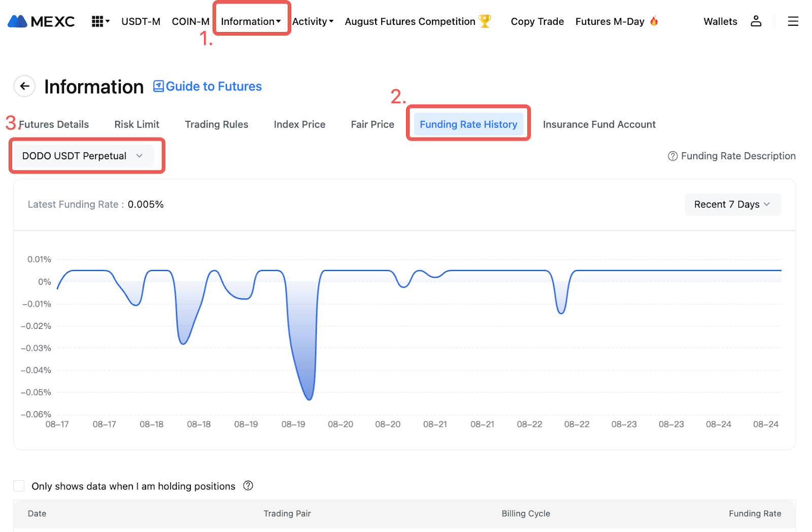Click the back arrow beside Information
Viewport: 812px width, 532px height.
click(x=24, y=86)
